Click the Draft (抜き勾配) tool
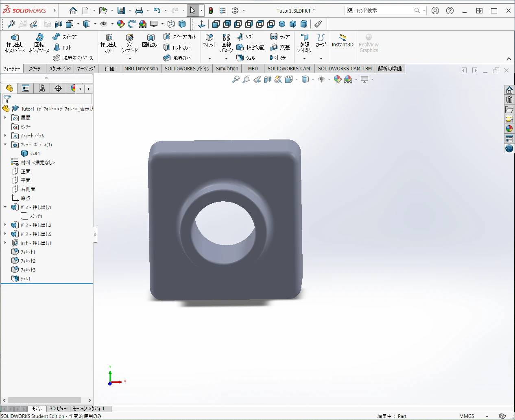Image resolution: width=515 pixels, height=420 pixels. pyautogui.click(x=250, y=47)
